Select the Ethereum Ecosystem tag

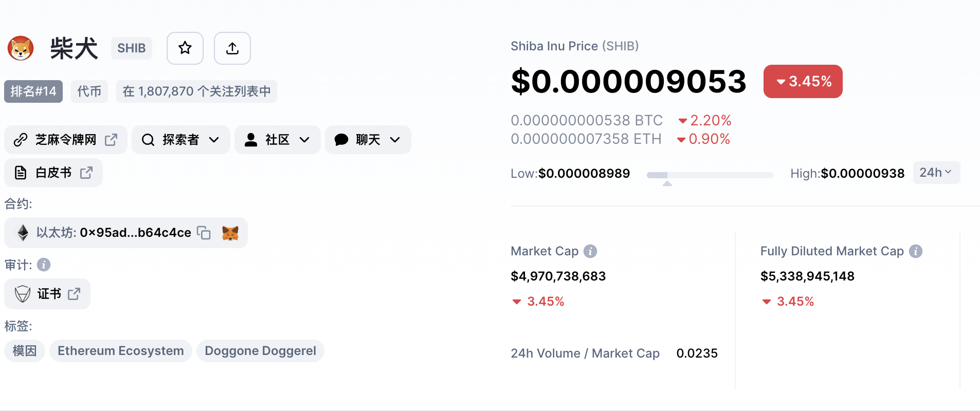click(x=121, y=351)
